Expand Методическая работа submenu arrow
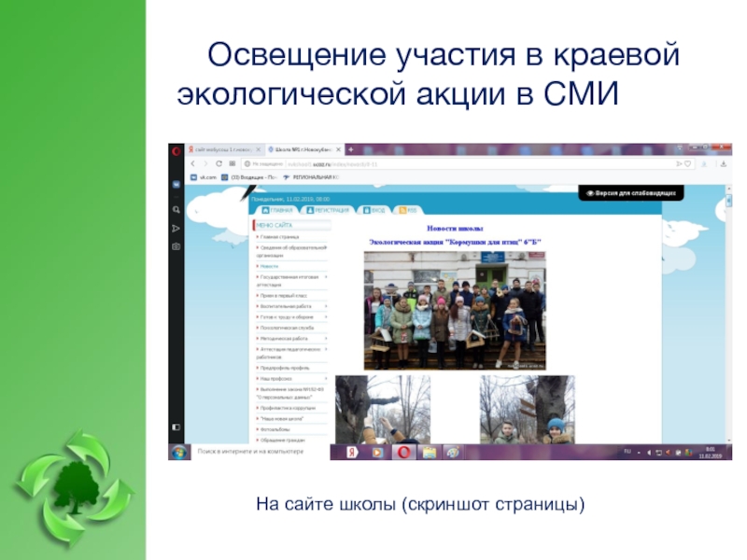This screenshot has width=747, height=560. pos(326,338)
